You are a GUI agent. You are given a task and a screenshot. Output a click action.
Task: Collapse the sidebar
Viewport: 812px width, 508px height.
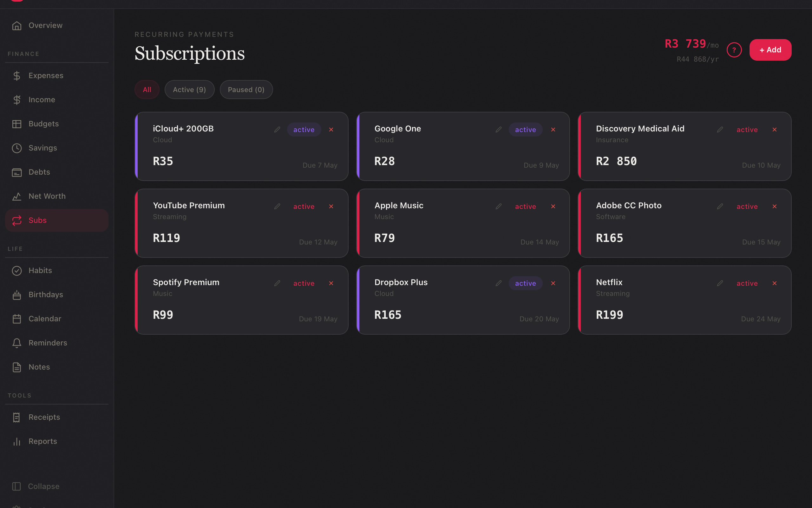click(57, 486)
